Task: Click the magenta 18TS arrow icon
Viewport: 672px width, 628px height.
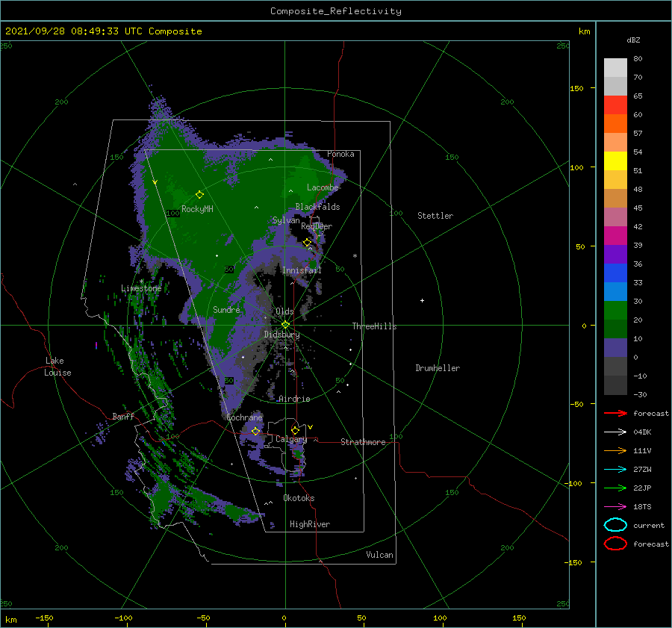Action: [615, 507]
